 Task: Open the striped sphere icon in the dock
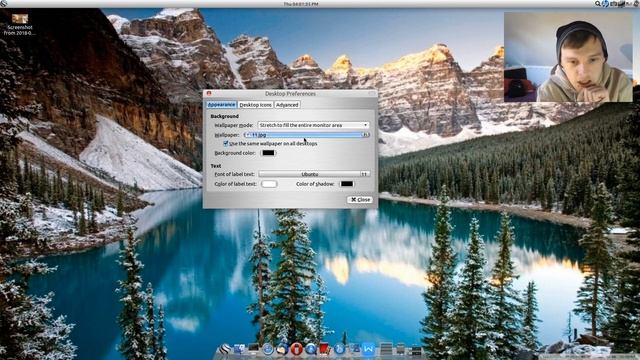coord(225,349)
